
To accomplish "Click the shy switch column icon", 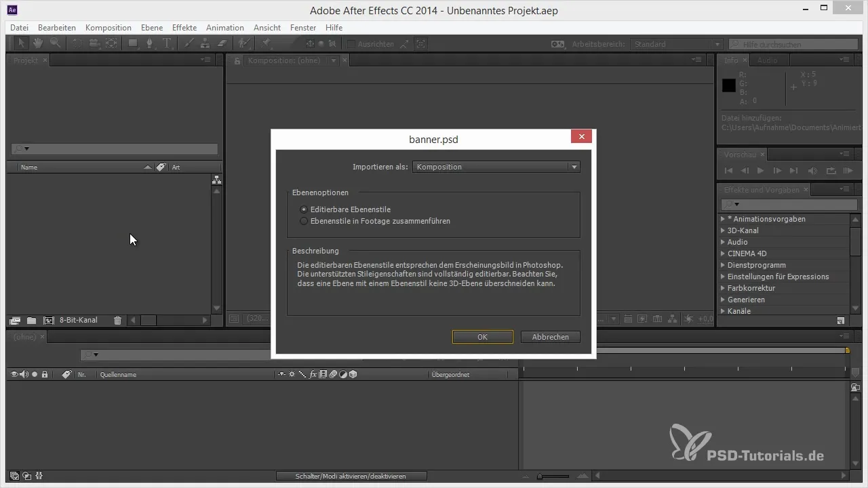I will click(x=282, y=374).
